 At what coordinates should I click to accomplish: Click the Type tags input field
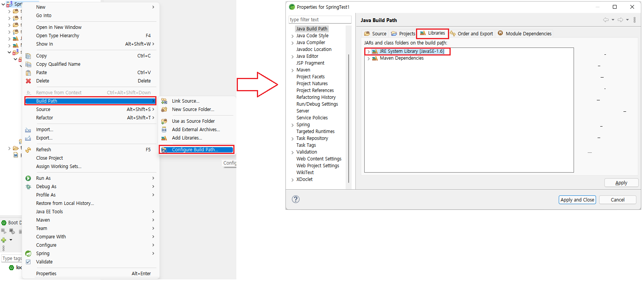[x=12, y=258]
